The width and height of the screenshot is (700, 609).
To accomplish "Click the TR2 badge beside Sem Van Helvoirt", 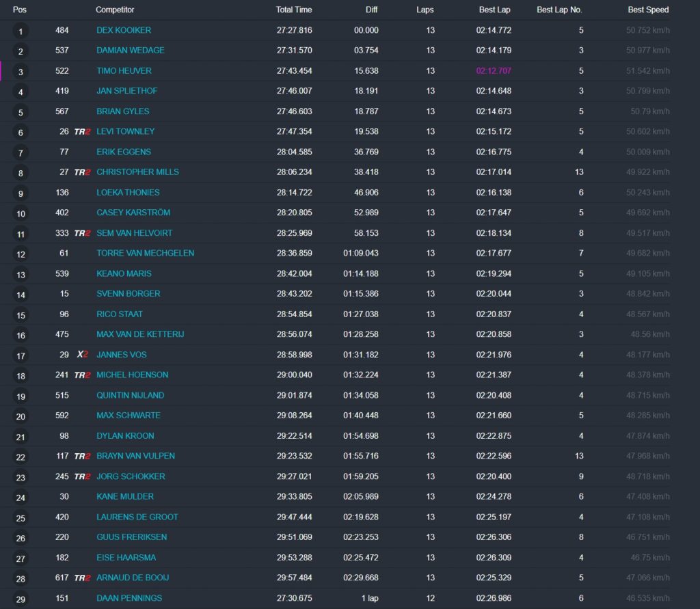I will pos(82,233).
